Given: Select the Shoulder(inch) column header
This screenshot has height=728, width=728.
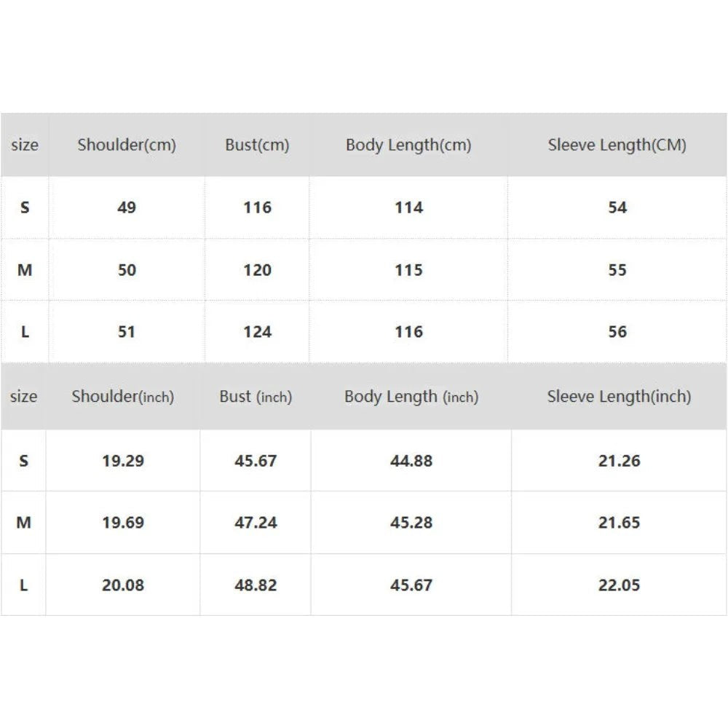Looking at the screenshot, I should tap(123, 397).
